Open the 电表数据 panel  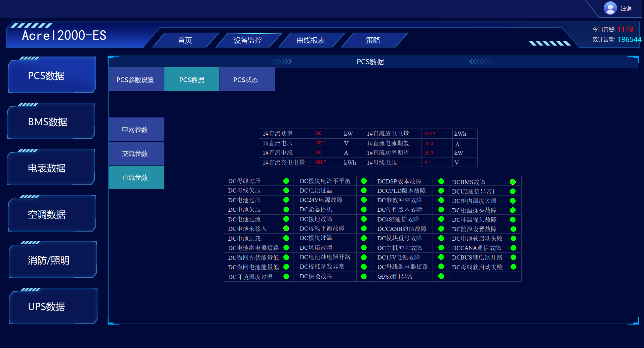[x=50, y=168]
